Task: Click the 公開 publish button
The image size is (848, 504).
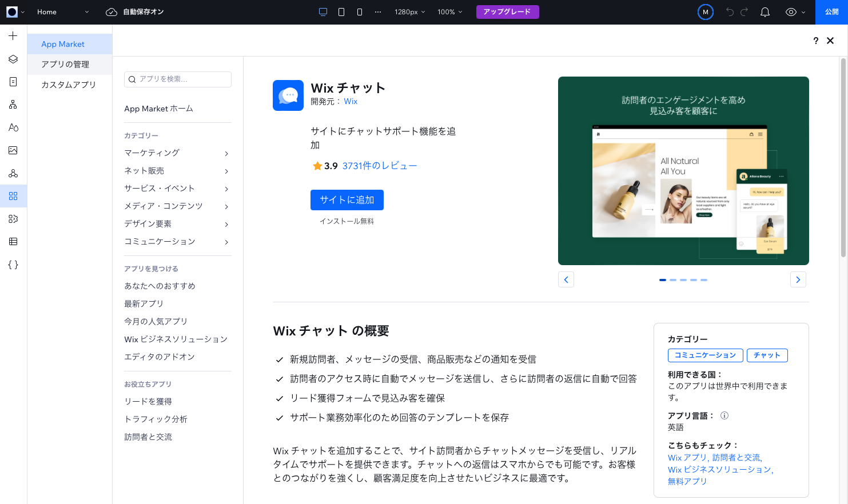Action: coord(832,12)
